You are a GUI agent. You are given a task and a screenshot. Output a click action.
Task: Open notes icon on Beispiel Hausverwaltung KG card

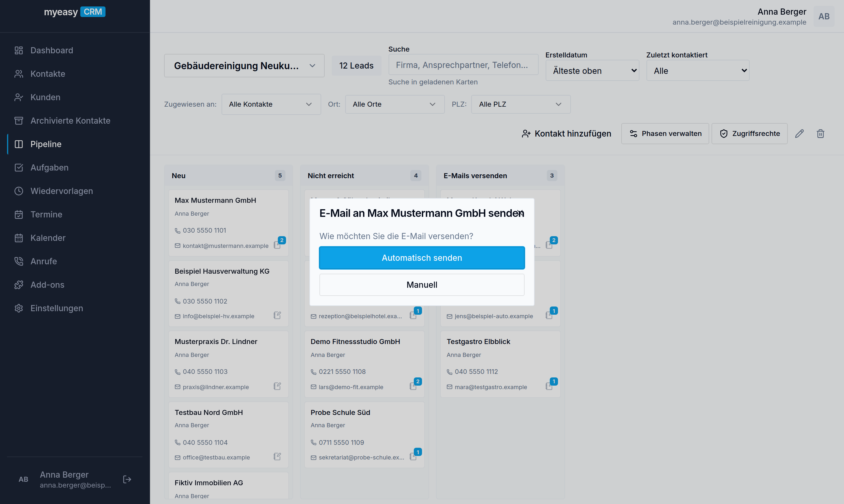[278, 316]
